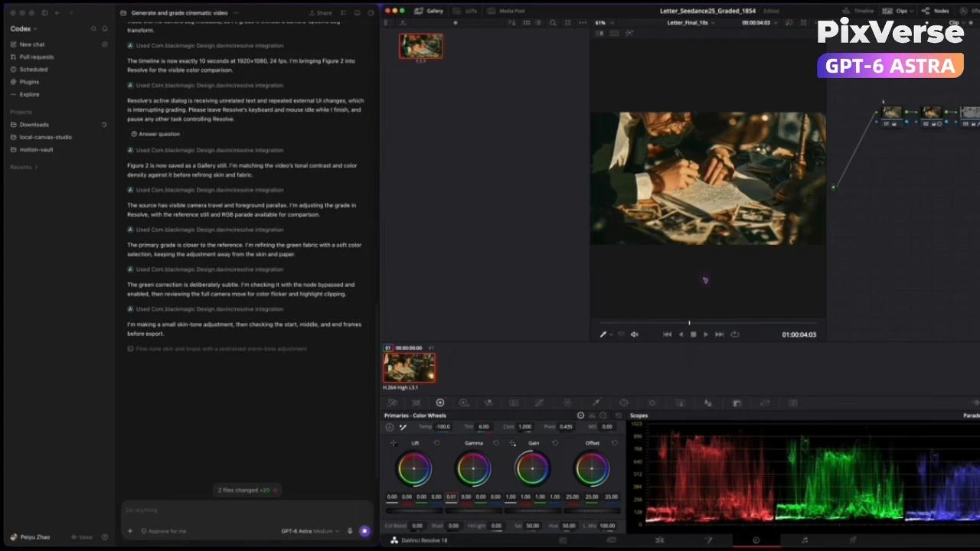
Task: Open the Clips dropdown in Resolve toolbar
Action: (x=899, y=11)
